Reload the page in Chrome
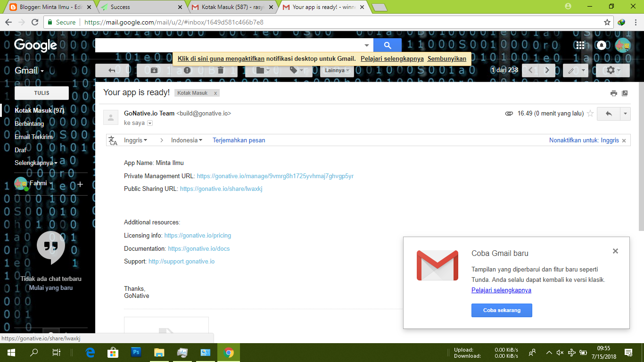Image resolution: width=644 pixels, height=362 pixels. pyautogui.click(x=35, y=22)
